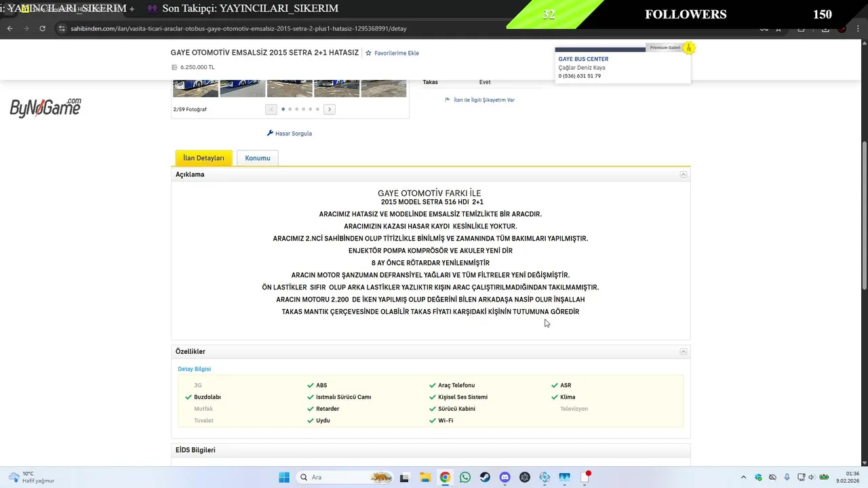Switch to Konumu tab

(258, 158)
